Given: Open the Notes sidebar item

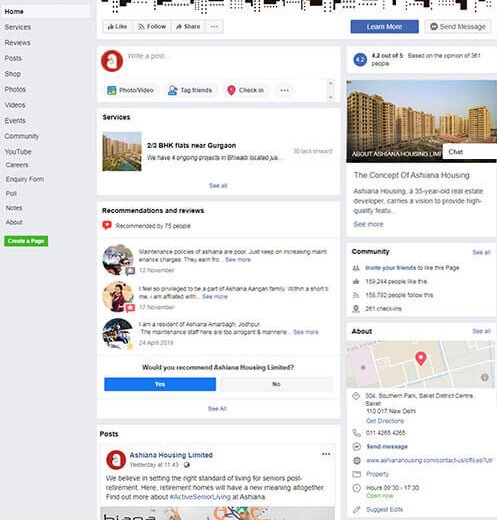Looking at the screenshot, I should pyautogui.click(x=14, y=208).
